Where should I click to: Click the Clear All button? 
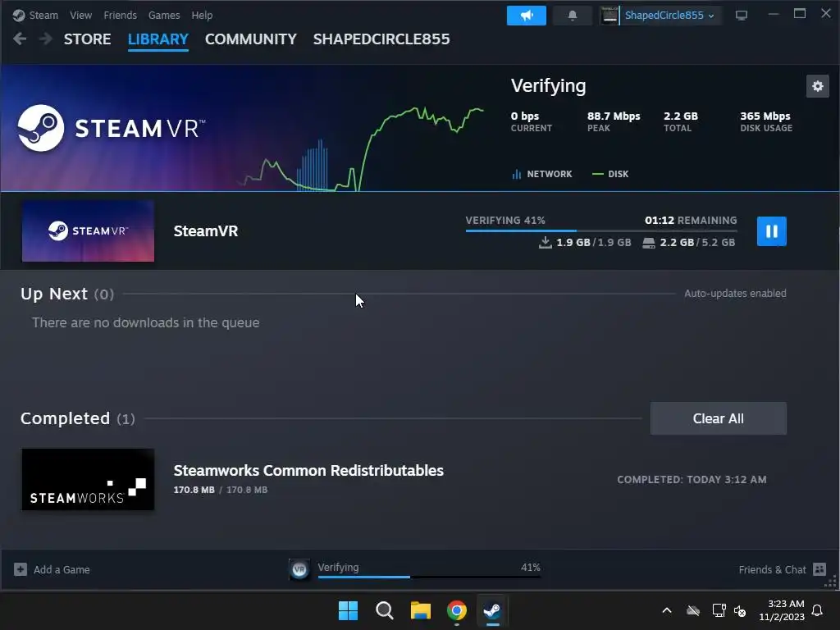(718, 418)
